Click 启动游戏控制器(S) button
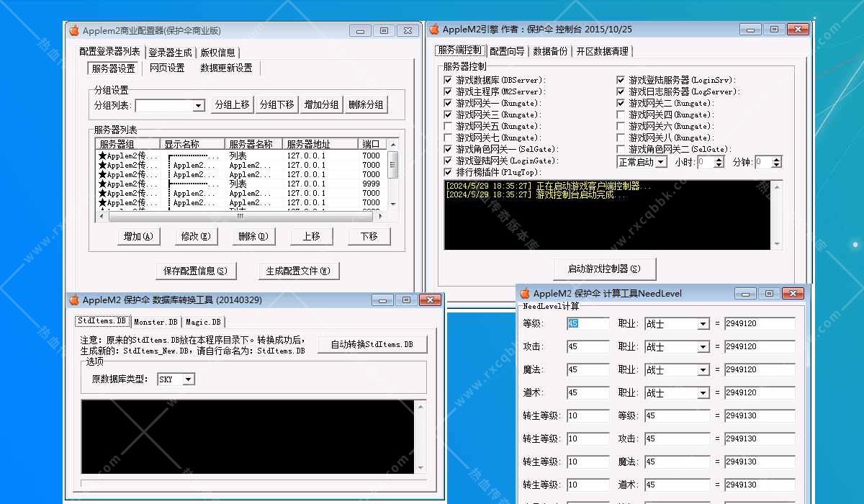This screenshot has width=864, height=504. click(x=605, y=269)
